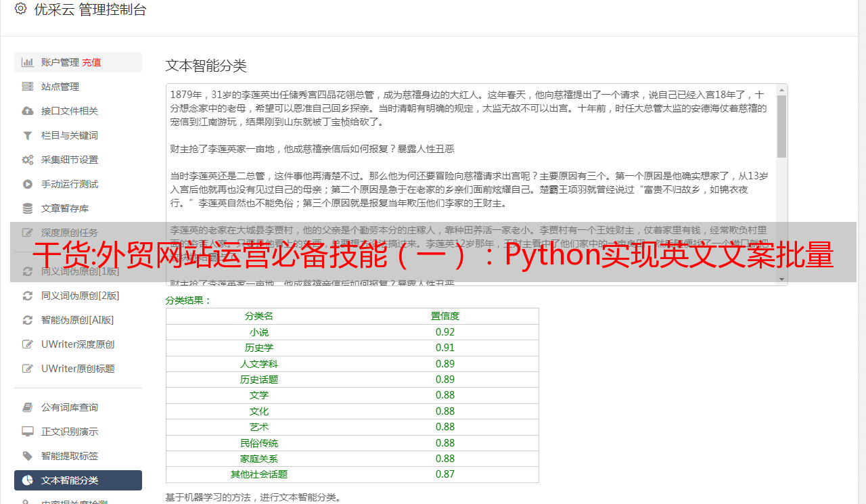Click the database icon for 文章暂存库

click(x=28, y=208)
